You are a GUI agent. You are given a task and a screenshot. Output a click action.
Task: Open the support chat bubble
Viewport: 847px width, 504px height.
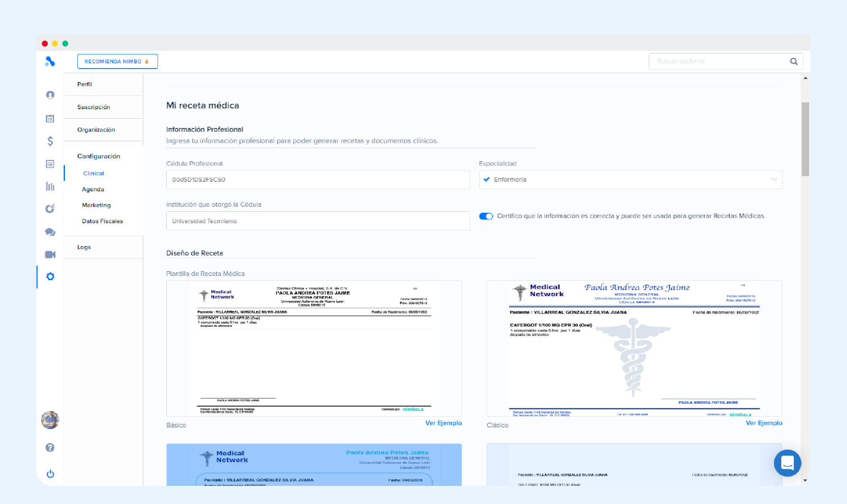(x=787, y=463)
